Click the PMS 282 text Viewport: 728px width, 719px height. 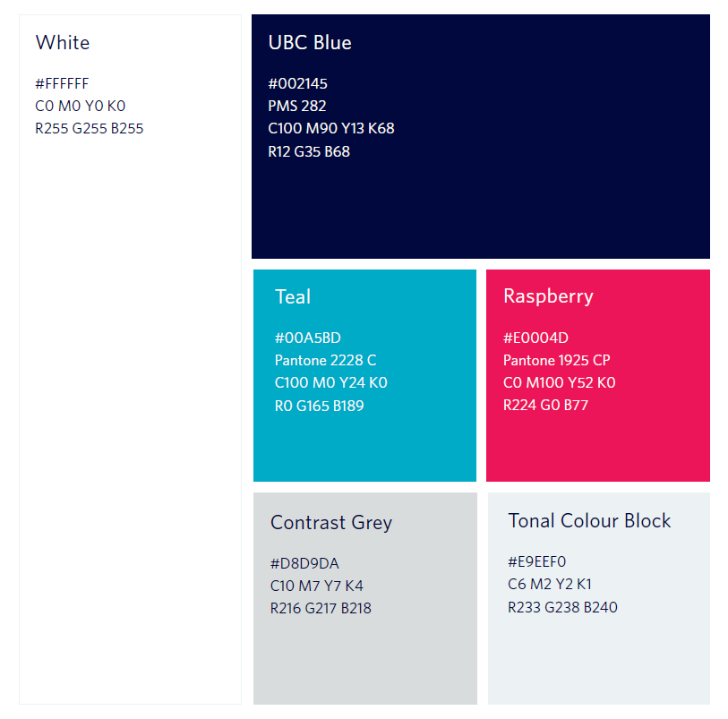point(297,106)
